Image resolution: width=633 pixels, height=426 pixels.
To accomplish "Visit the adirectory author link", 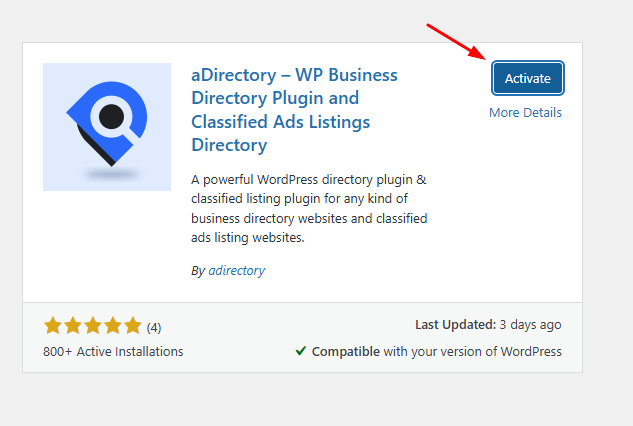I will coord(236,270).
